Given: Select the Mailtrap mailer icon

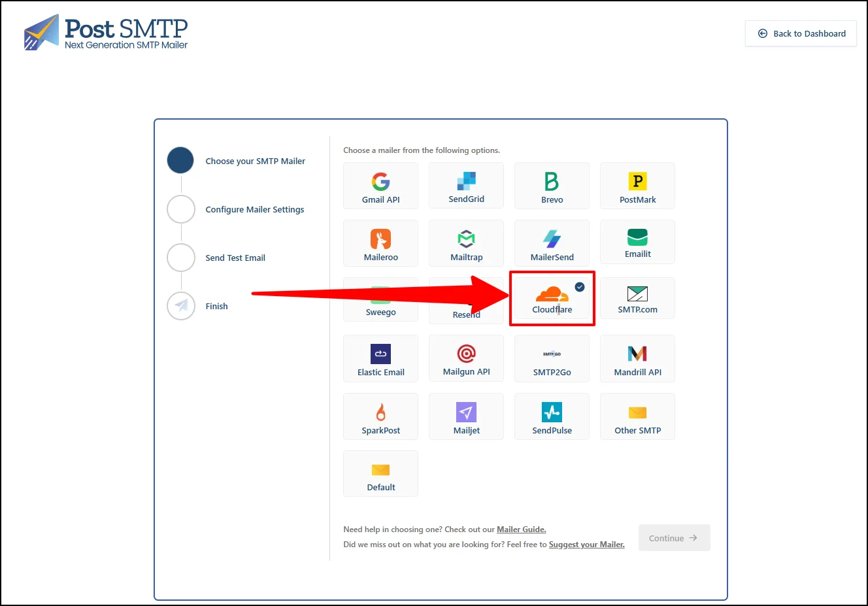Looking at the screenshot, I should (466, 239).
